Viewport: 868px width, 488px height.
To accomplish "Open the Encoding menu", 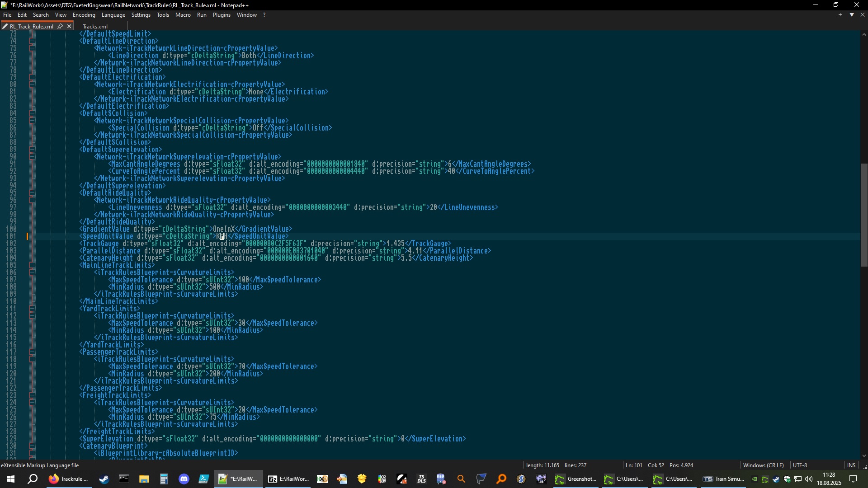I will pos(84,15).
